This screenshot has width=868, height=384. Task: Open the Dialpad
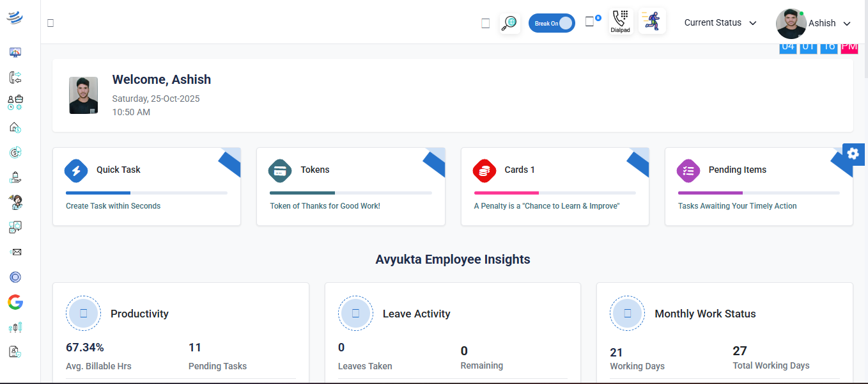click(619, 22)
